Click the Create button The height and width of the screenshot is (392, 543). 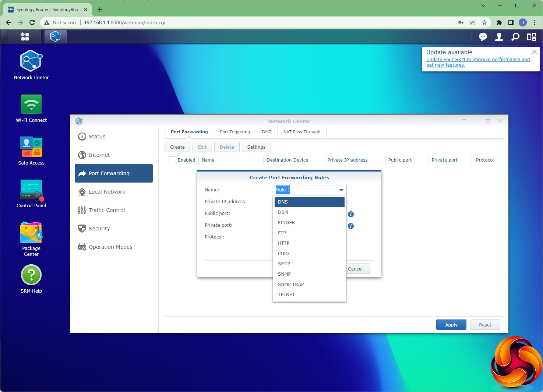[x=177, y=147]
